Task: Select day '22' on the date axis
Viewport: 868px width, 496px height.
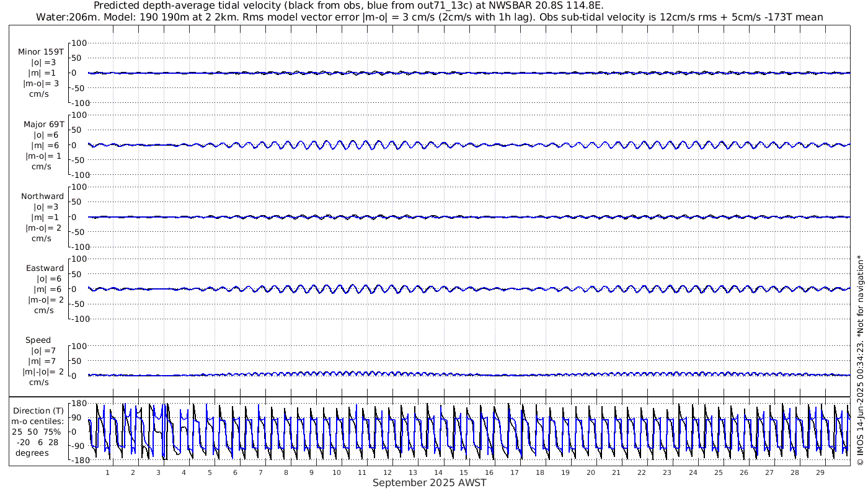Action: (642, 472)
